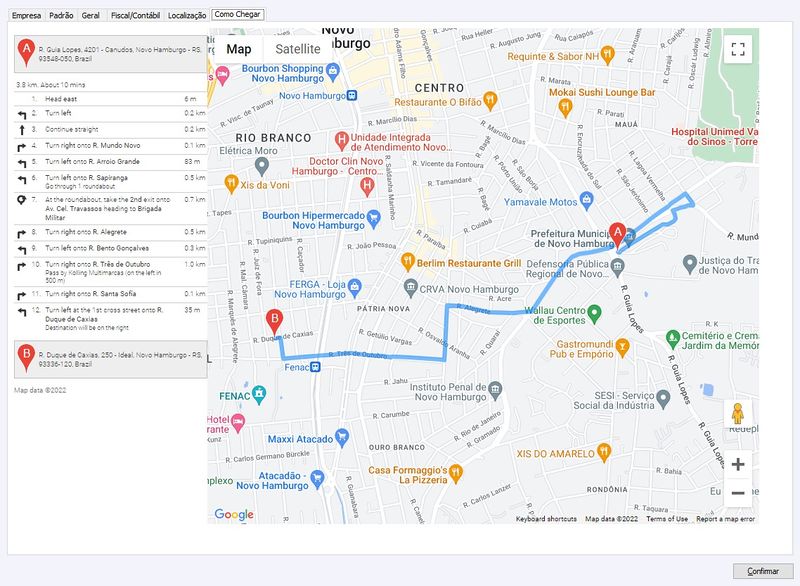Switch to the Localização tab
Viewport: 800px width, 586px height.
(x=187, y=15)
